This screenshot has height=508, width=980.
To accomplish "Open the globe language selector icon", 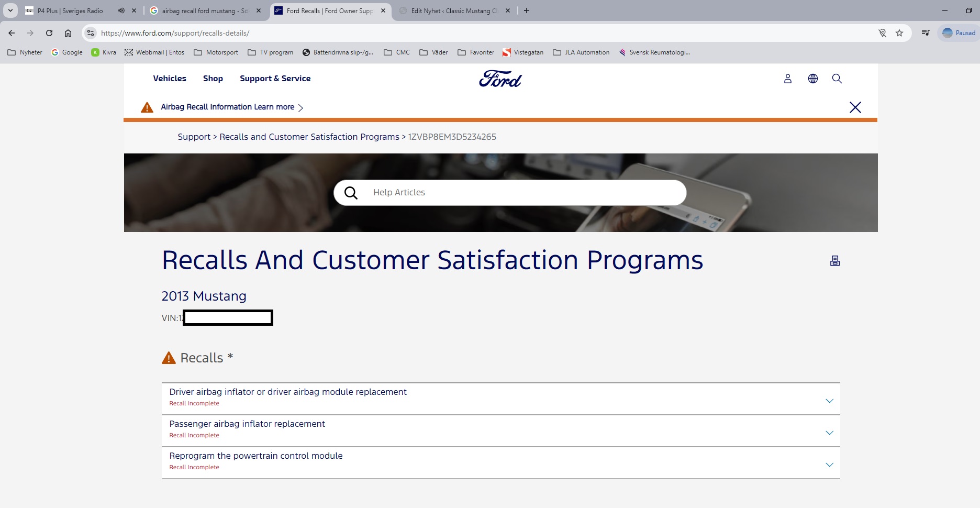I will click(812, 79).
